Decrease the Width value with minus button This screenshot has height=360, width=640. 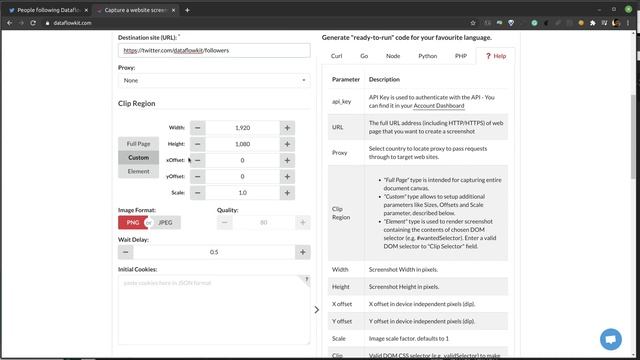click(x=198, y=128)
